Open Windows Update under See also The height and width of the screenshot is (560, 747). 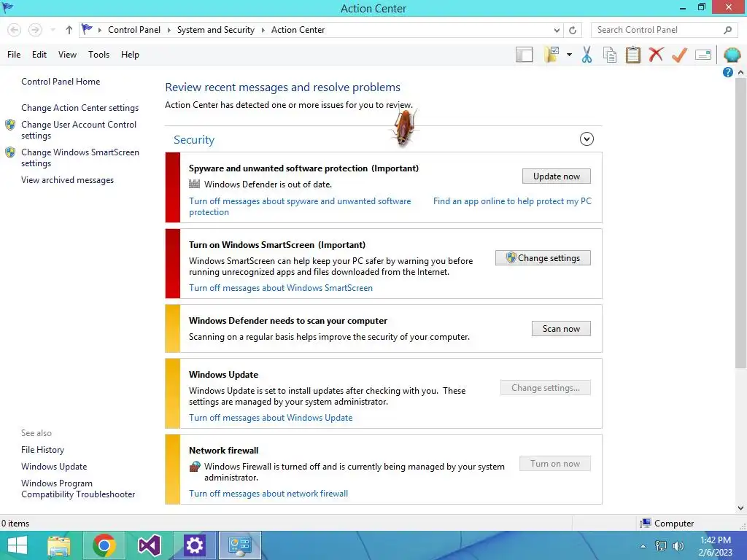coord(54,466)
